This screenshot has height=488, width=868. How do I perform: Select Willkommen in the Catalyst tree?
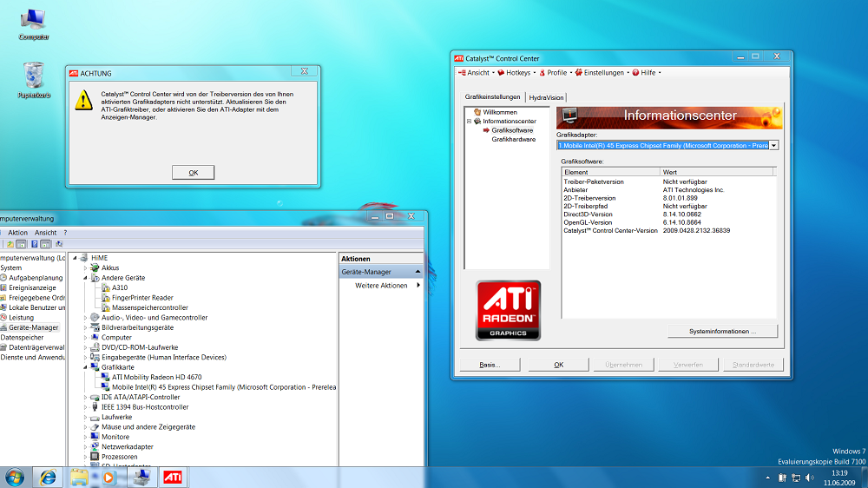pyautogui.click(x=500, y=112)
